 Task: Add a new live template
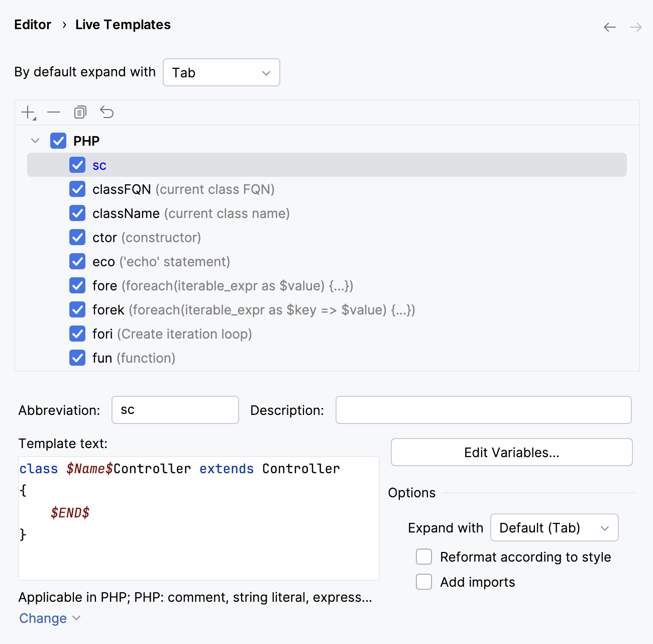pos(26,112)
